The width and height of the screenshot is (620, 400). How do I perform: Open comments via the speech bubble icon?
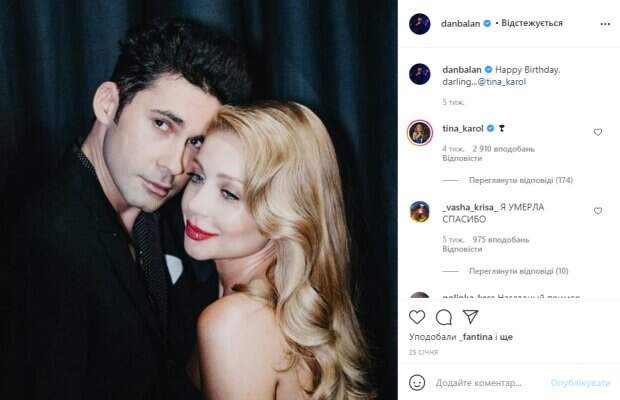pyautogui.click(x=444, y=317)
